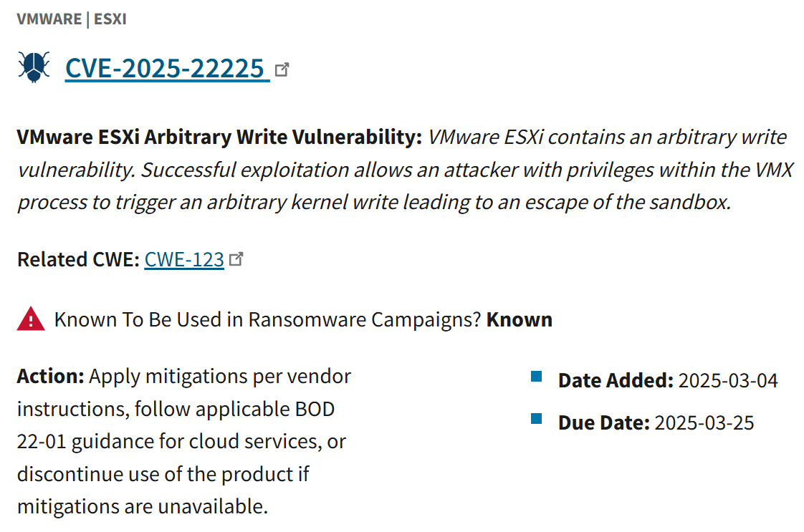This screenshot has height=532, width=804.
Task: Click the bug icon beside the CVE ID
Action: point(34,67)
